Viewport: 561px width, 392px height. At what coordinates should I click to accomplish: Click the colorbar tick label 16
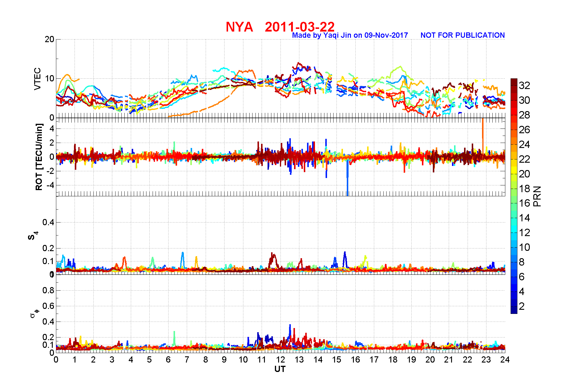coord(524,203)
